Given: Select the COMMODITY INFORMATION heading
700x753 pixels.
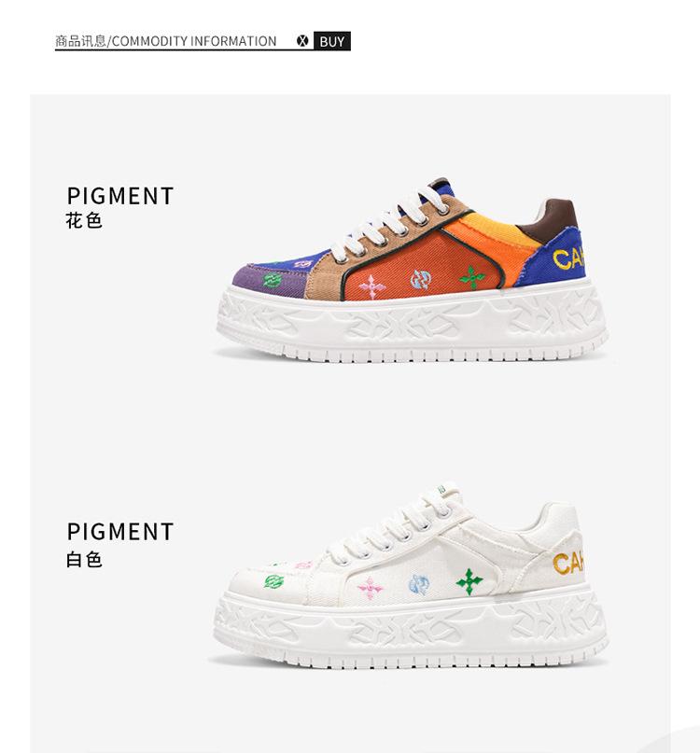Looking at the screenshot, I should pos(166,41).
